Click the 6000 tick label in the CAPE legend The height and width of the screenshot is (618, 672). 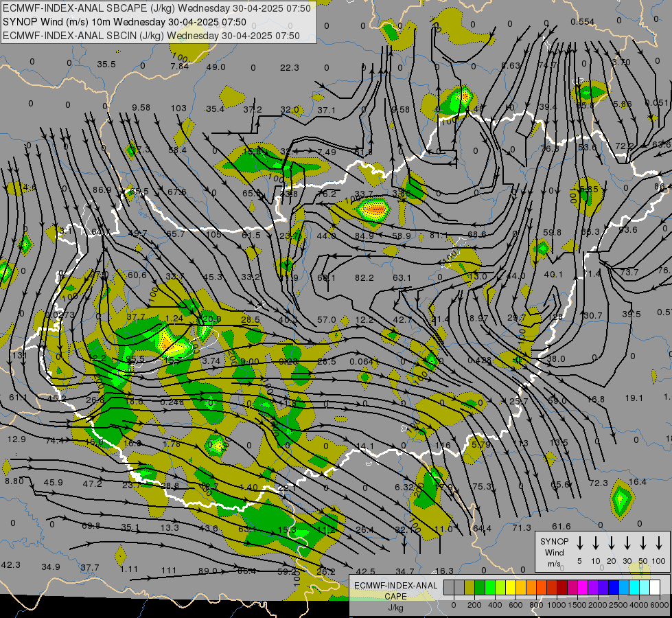660,605
